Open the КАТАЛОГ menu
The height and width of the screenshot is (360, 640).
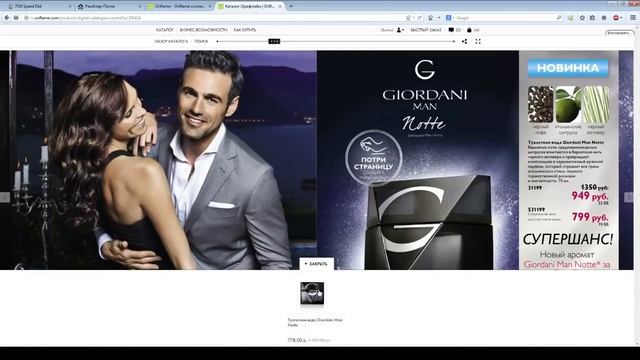coord(164,30)
